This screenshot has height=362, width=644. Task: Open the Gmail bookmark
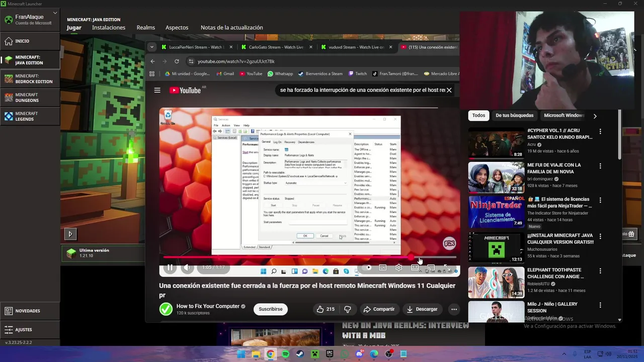(x=225, y=73)
